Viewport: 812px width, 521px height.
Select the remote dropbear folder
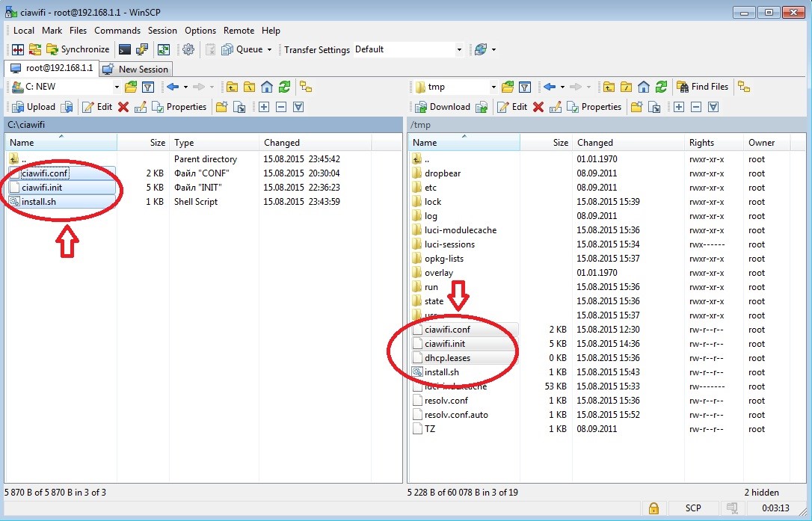click(442, 173)
